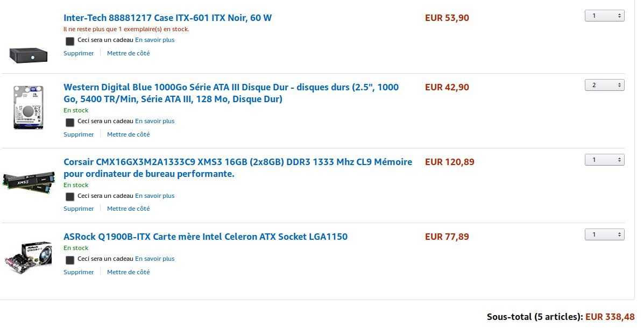Viewport: 644px width, 328px height.
Task: Mark the Inter-Tech case as a gift
Action: coord(70,41)
